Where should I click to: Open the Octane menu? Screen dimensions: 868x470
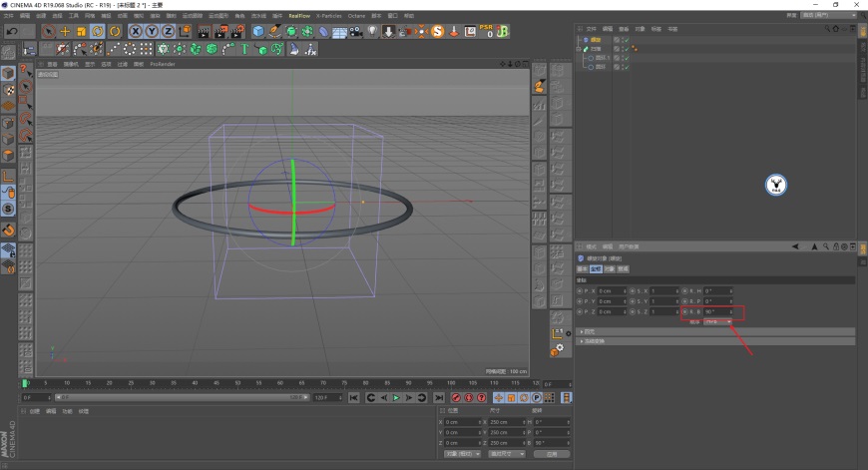click(356, 16)
